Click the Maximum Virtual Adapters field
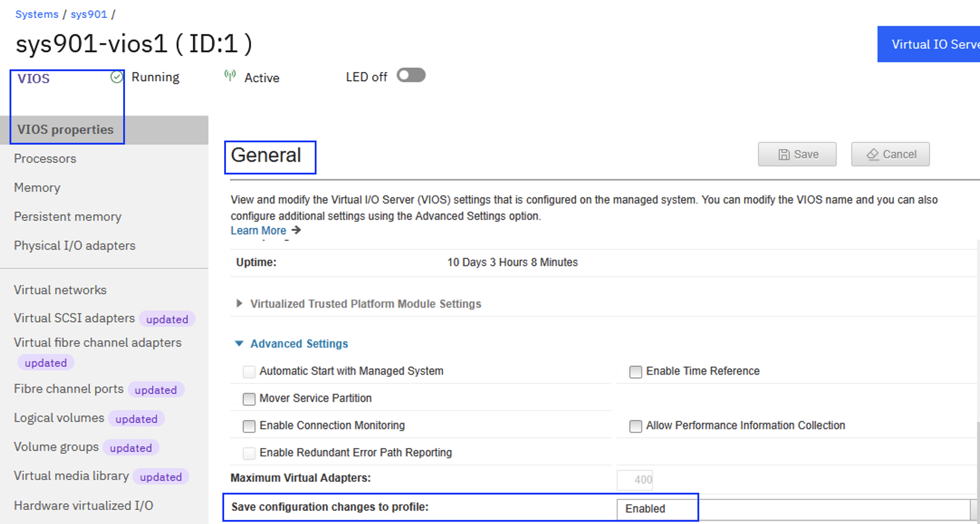Viewport: 980px width, 524px height. [635, 480]
